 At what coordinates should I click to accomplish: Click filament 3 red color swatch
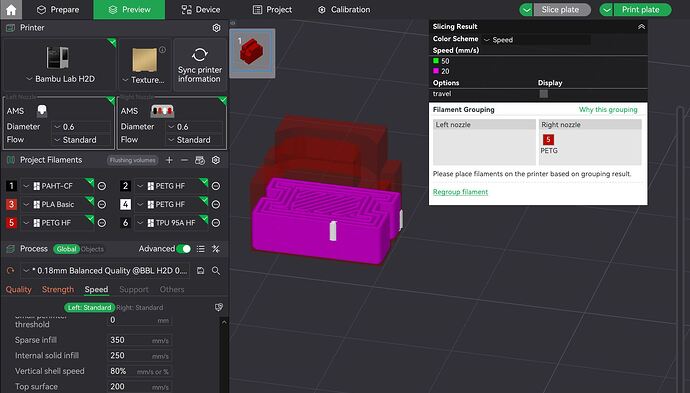11,205
